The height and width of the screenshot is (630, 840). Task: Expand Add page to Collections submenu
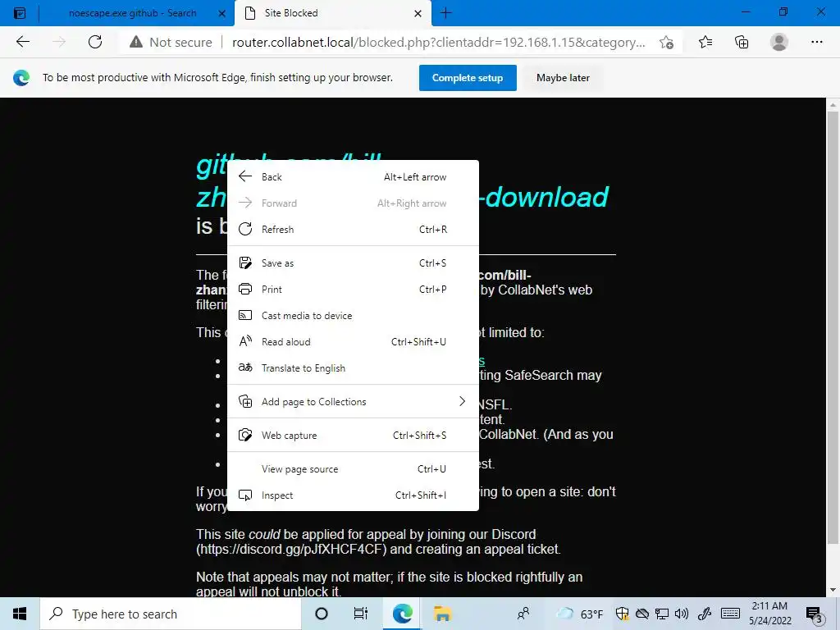pos(353,402)
